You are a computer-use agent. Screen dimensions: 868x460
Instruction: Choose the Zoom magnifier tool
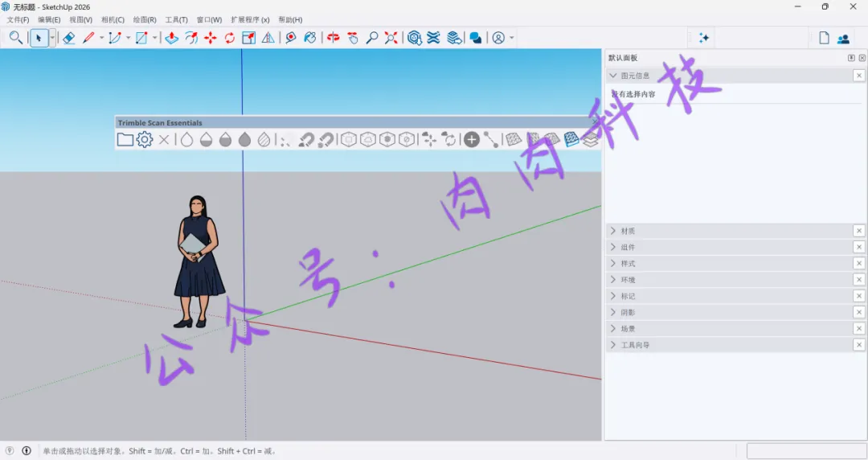click(x=372, y=38)
